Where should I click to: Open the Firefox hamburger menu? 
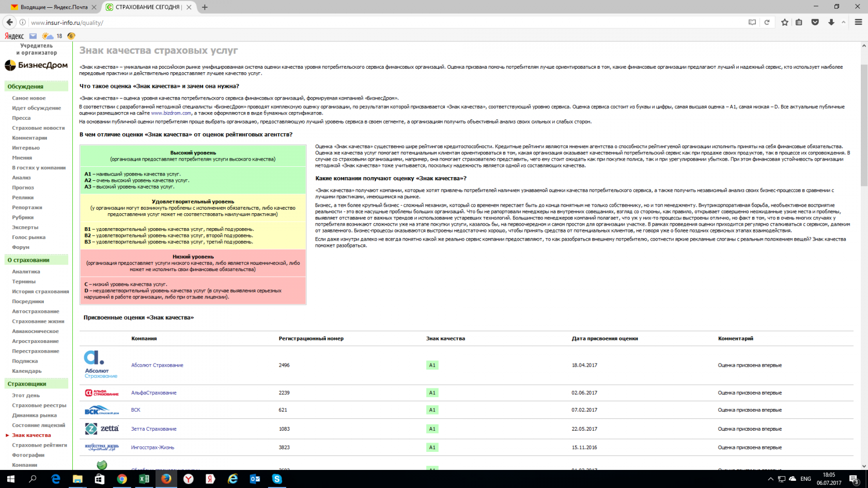coord(859,22)
